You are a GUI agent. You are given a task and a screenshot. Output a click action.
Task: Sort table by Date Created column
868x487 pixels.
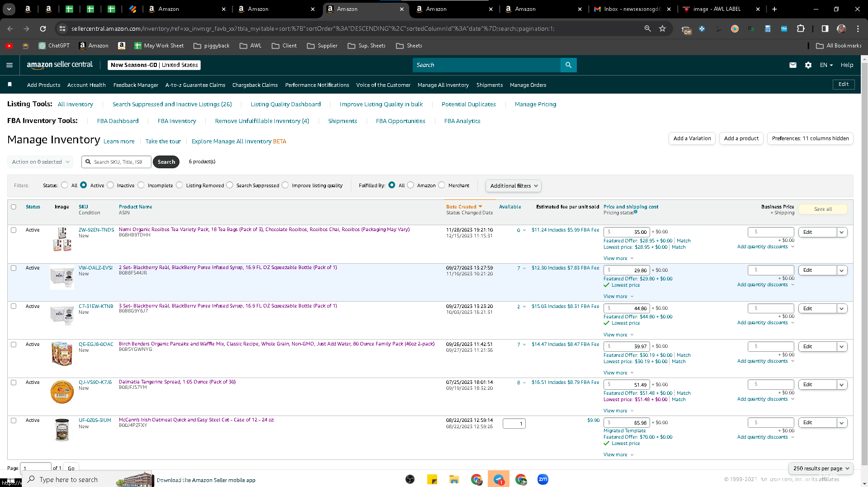(461, 207)
